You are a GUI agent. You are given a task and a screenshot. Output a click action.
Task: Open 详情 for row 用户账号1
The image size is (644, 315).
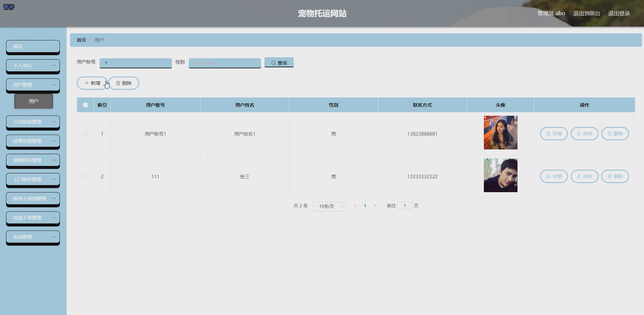click(554, 134)
